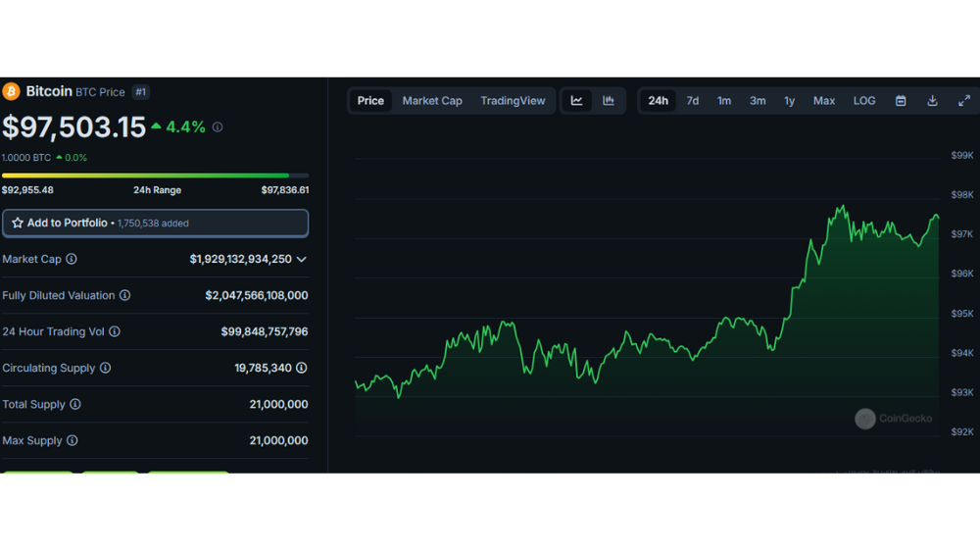
Task: Select the Price chart tab
Action: [370, 101]
